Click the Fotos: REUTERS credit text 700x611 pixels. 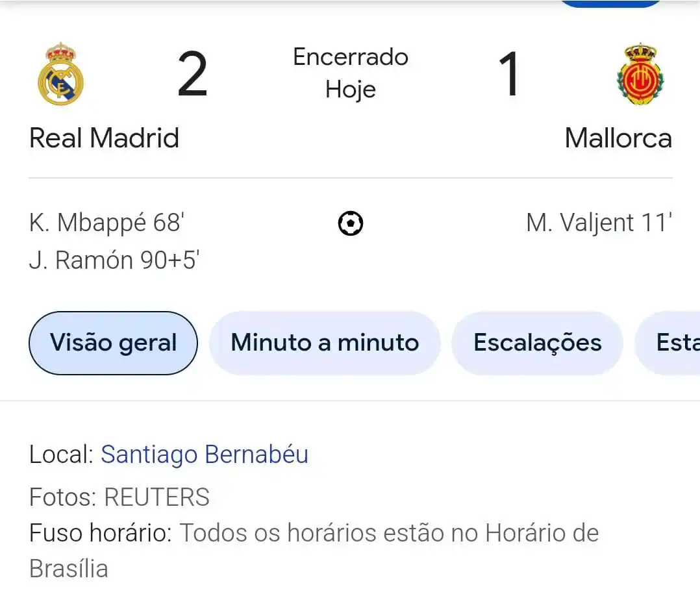click(x=119, y=497)
